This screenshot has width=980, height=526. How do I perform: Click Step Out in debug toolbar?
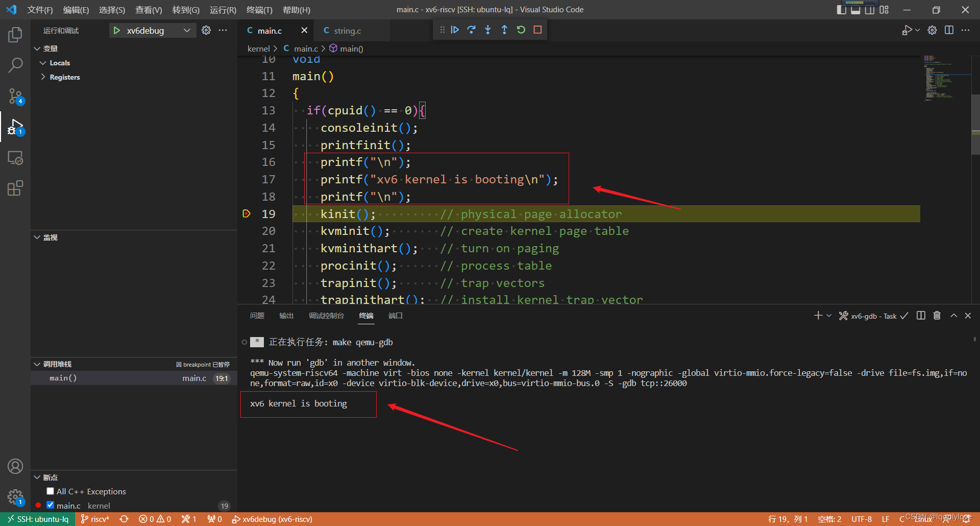pyautogui.click(x=504, y=30)
